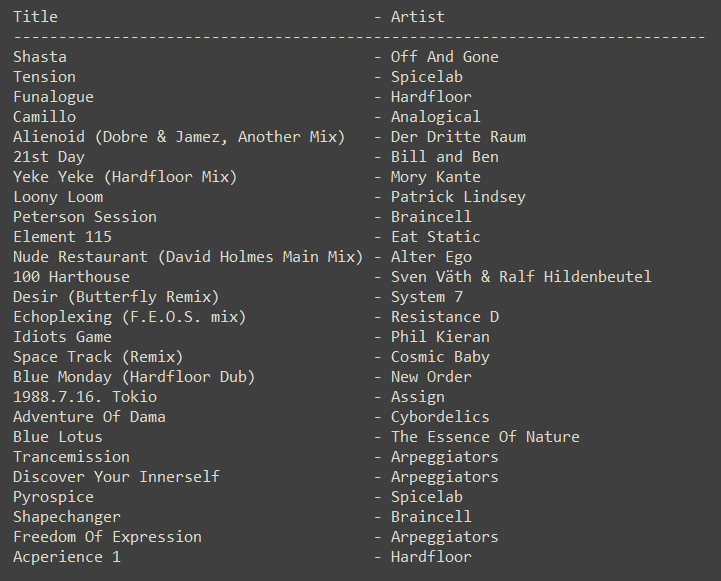The image size is (721, 581).
Task: Click the Echoplexing (F.E.O.S. mix) title
Action: 129,317
